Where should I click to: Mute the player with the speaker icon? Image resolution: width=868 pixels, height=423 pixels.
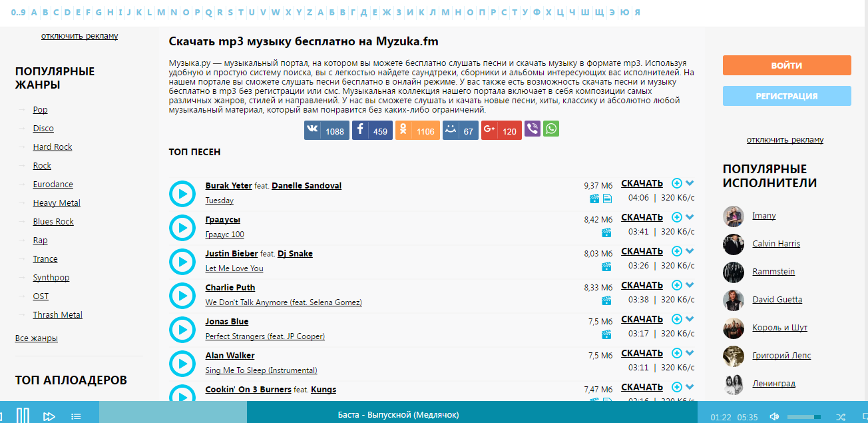(x=774, y=417)
